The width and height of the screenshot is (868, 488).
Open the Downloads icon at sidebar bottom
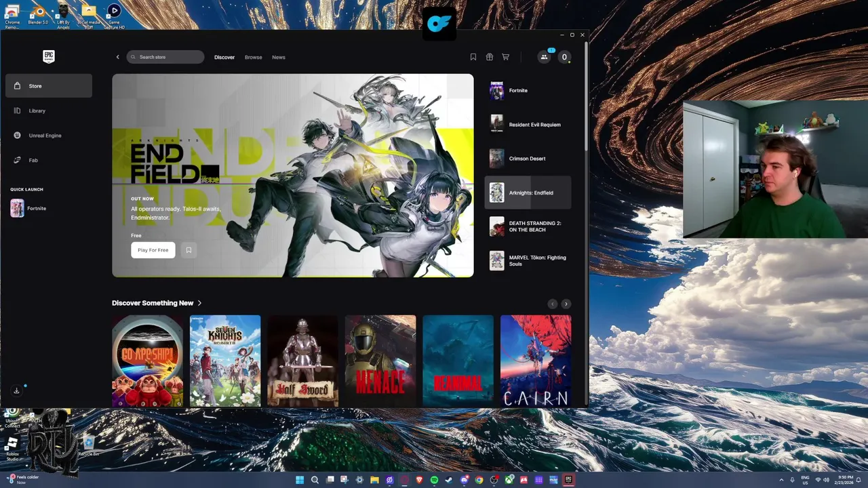17,390
